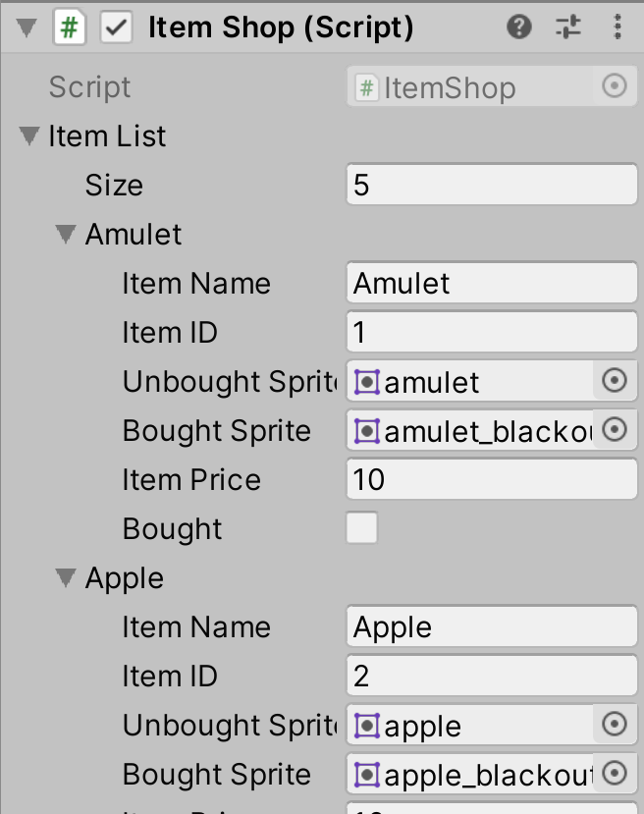
Task: Collapse the Apple element foldout
Action: 66,577
